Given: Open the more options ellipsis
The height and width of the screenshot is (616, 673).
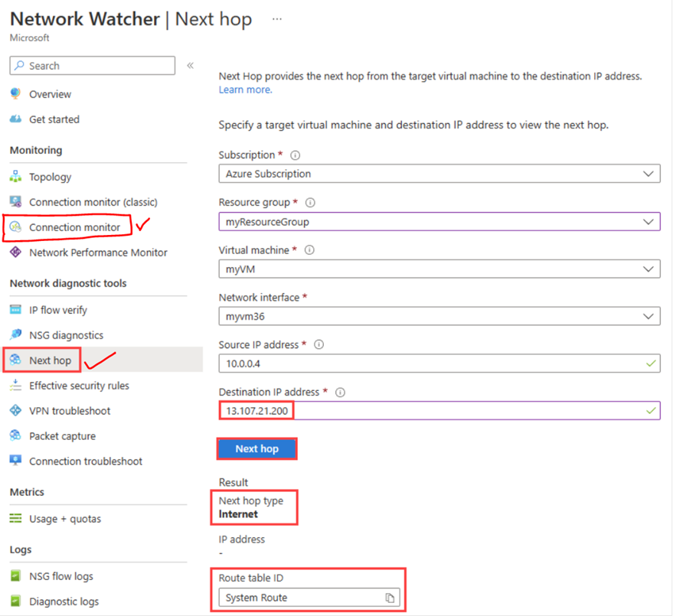Looking at the screenshot, I should pos(277,19).
